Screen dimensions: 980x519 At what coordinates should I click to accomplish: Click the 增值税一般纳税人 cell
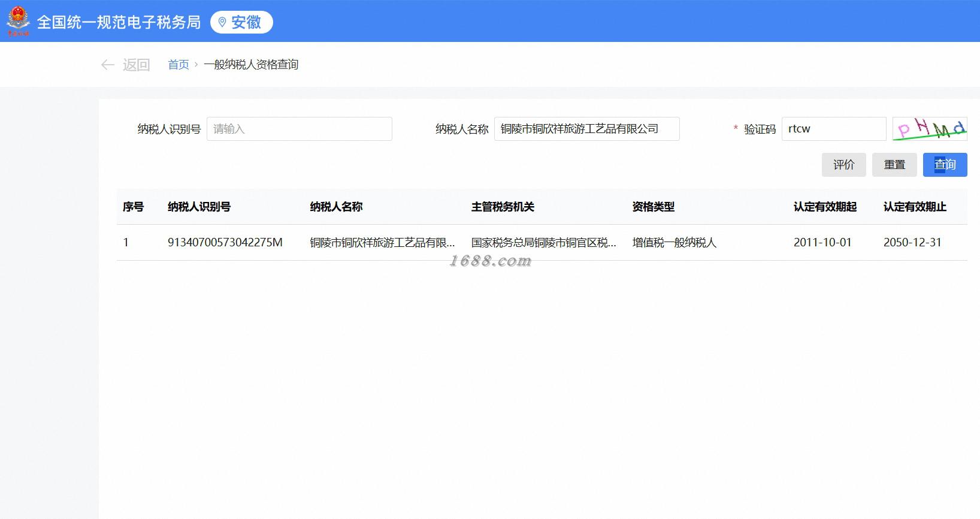[x=674, y=243]
